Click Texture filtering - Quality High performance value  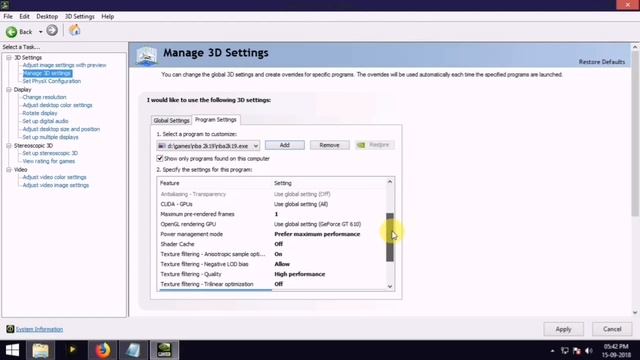tap(300, 274)
